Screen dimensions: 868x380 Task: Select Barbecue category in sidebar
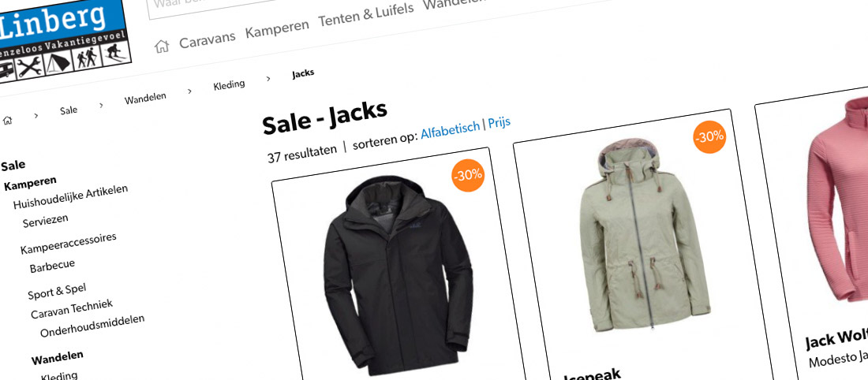(52, 266)
